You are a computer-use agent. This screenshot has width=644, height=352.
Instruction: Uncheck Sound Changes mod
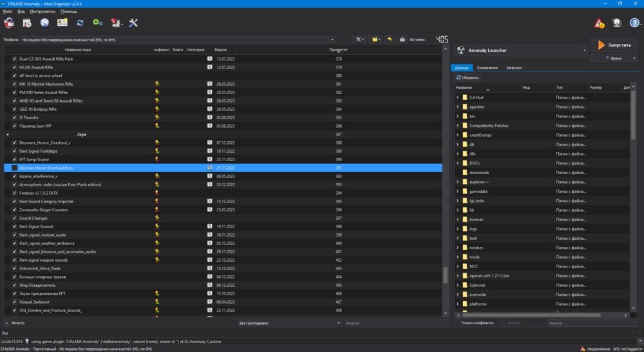(x=15, y=218)
